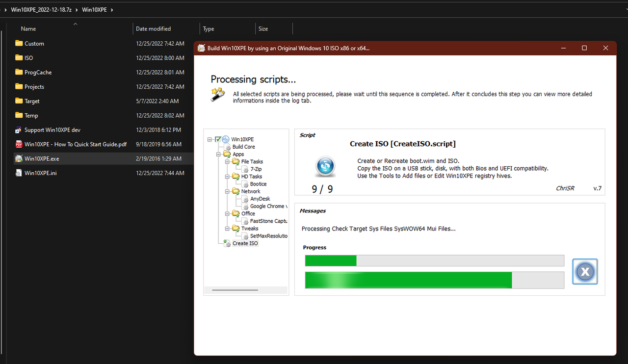Select the 7-Zip tree entry
This screenshot has width=628, height=364.
[x=256, y=169]
